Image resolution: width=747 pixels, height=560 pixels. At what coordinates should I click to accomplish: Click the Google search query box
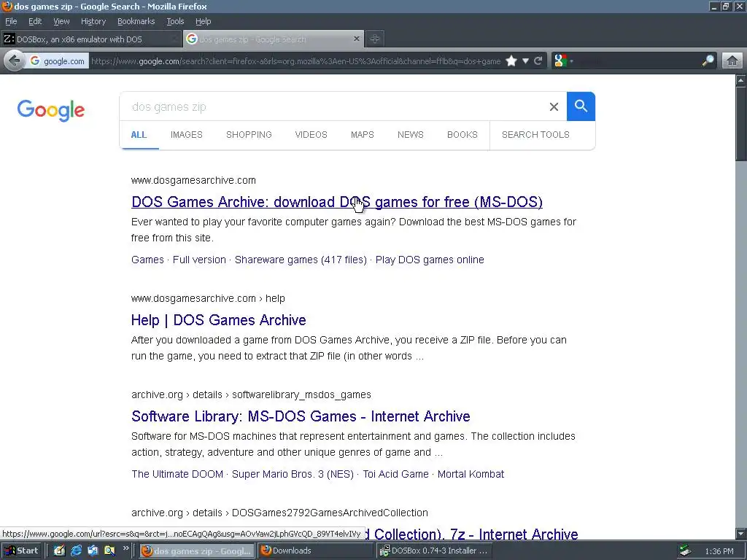(333, 106)
